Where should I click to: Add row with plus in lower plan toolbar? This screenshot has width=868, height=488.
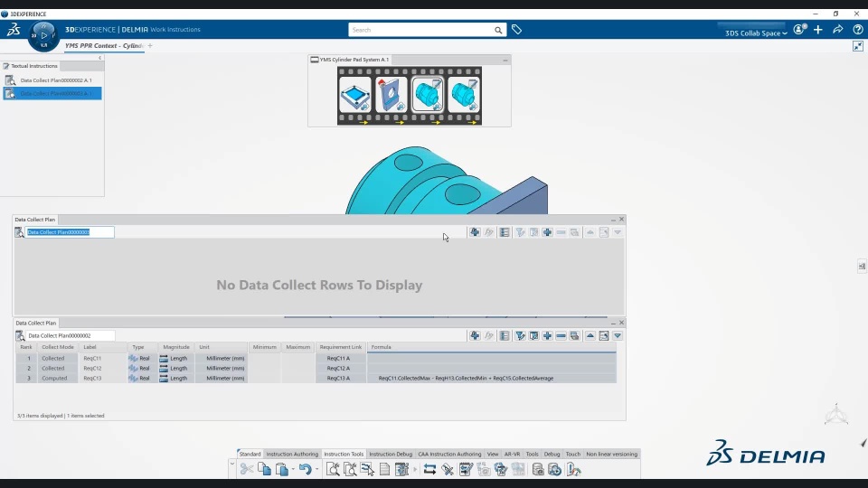pyautogui.click(x=547, y=336)
